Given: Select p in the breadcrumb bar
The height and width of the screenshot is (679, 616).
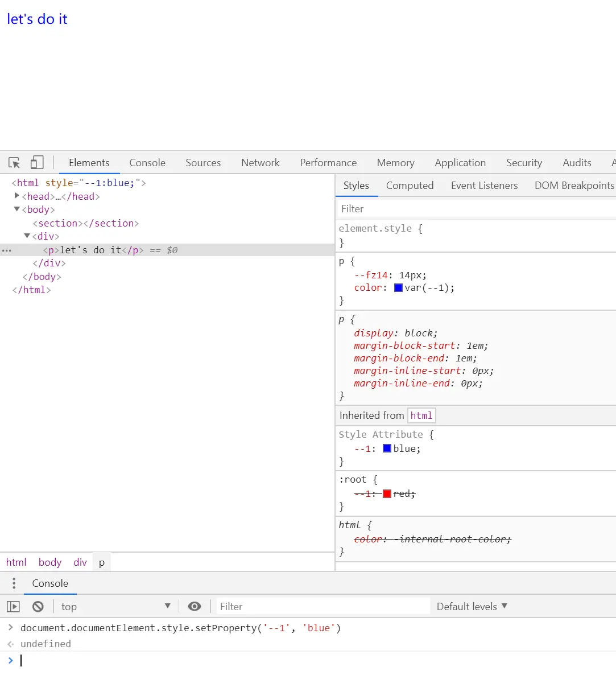Looking at the screenshot, I should pyautogui.click(x=102, y=562).
